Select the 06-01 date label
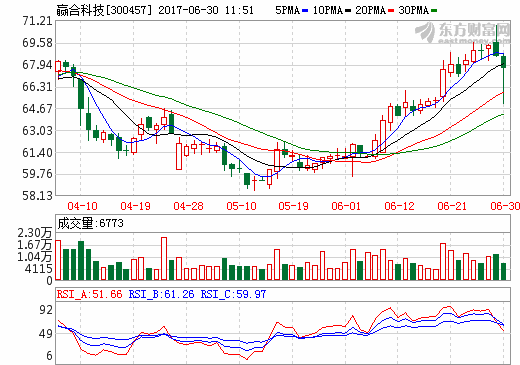The image size is (520, 365). [346, 206]
